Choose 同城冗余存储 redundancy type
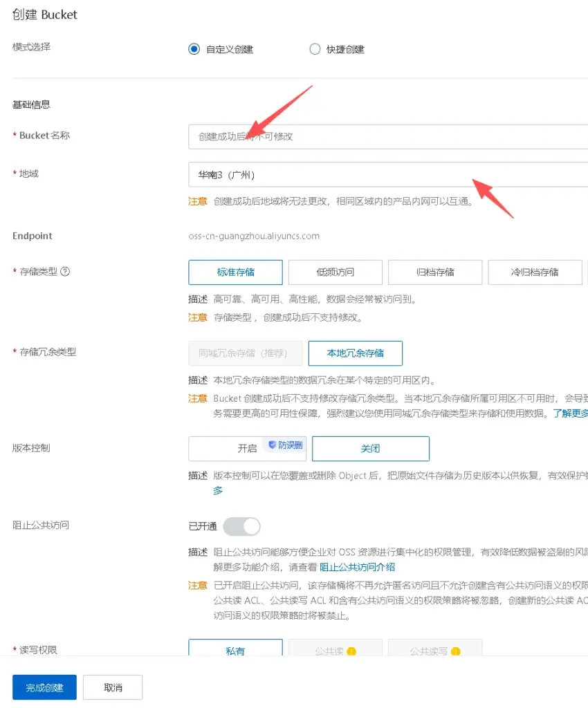588x708 pixels. tap(245, 353)
